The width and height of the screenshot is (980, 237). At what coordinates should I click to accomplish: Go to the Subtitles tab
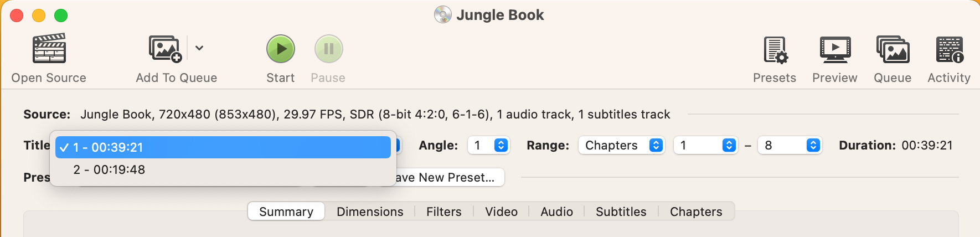click(x=621, y=212)
